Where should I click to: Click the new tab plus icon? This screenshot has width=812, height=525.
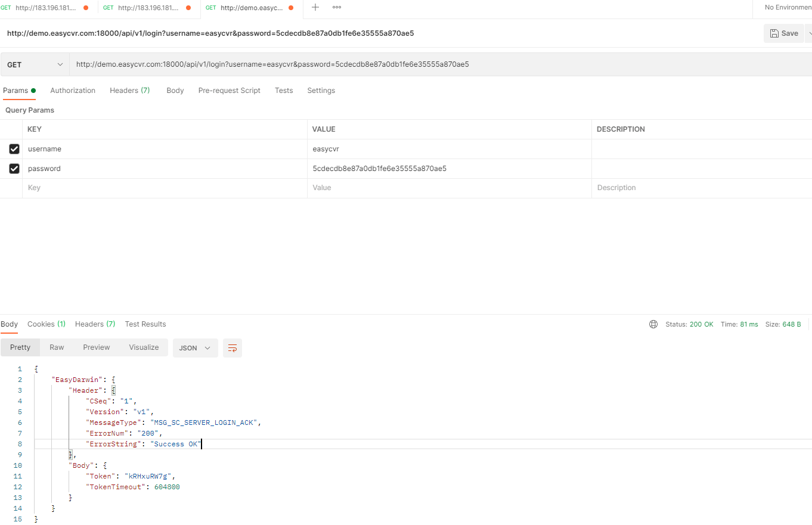(315, 8)
